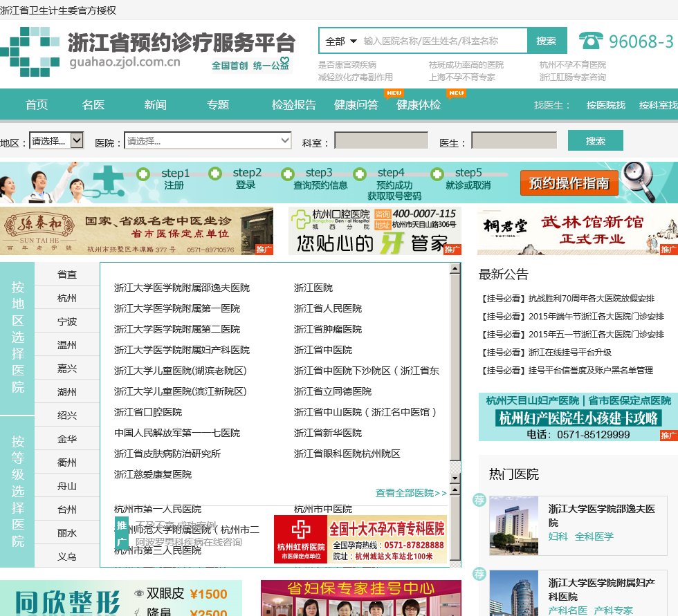Click 全科医学 link under 邵逸夫医院

[594, 536]
